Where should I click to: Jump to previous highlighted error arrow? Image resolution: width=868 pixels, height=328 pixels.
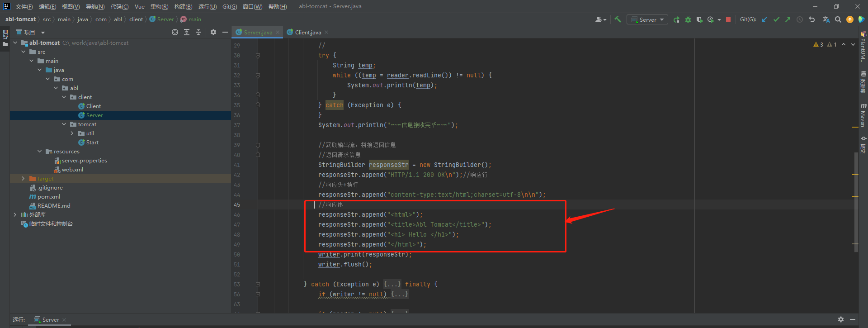tap(844, 44)
